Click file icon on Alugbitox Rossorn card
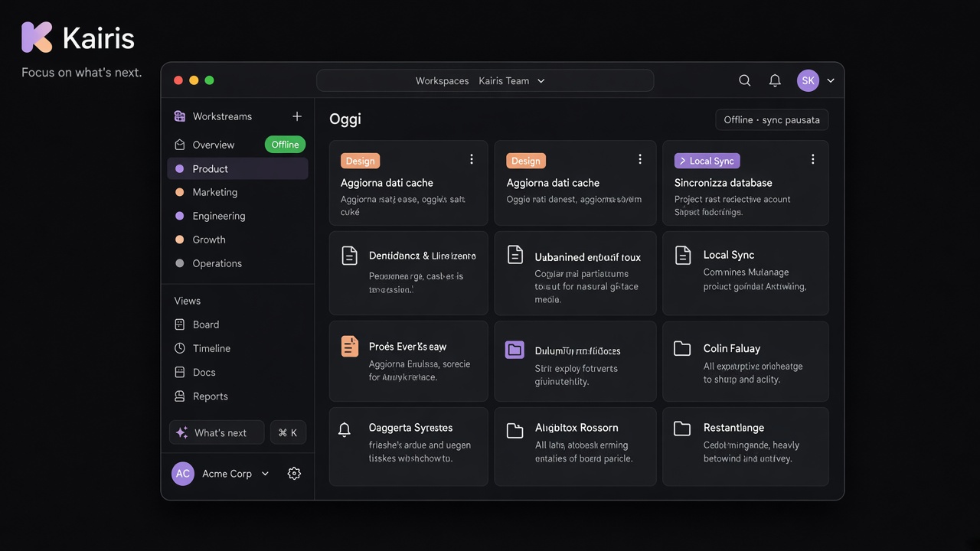980x551 pixels. point(515,430)
